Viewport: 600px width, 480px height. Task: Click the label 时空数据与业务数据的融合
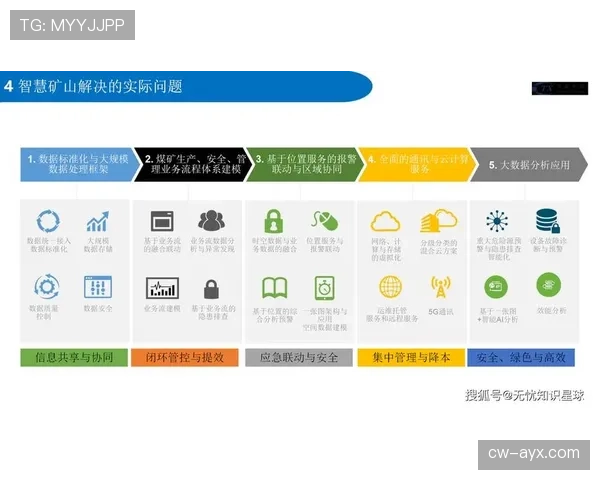tap(274, 245)
